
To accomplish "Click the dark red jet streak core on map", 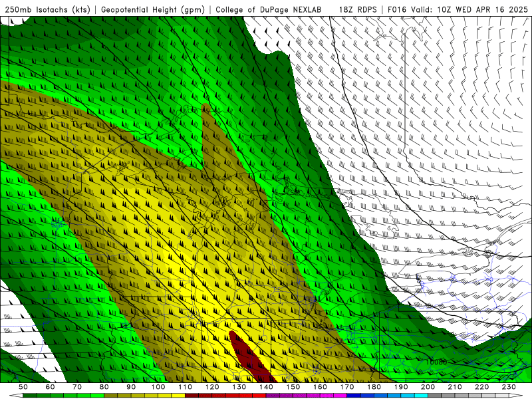I will click(x=251, y=357).
